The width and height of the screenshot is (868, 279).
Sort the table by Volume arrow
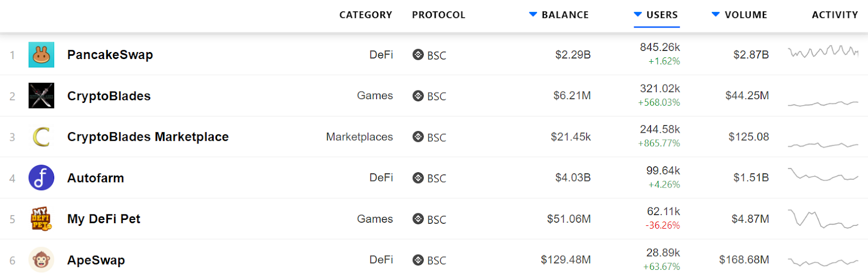[716, 15]
